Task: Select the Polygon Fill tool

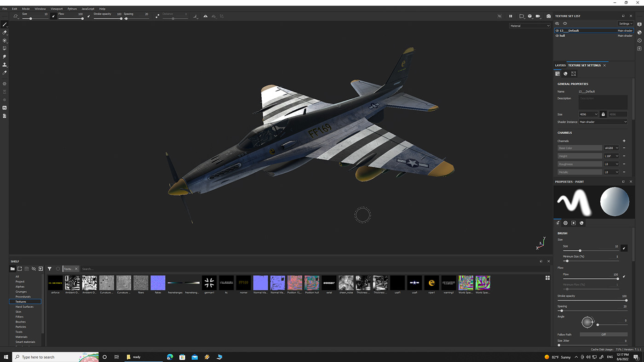Action: click(5, 48)
